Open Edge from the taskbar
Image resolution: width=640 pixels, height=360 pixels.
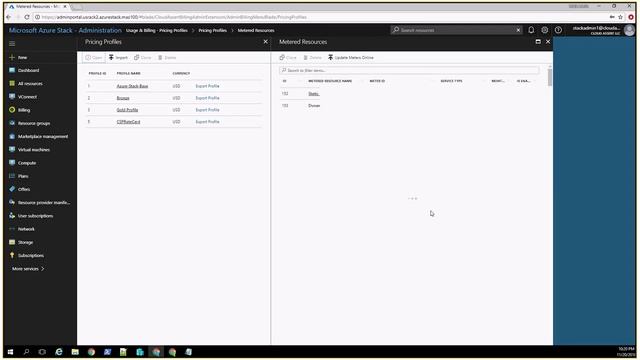click(x=59, y=352)
